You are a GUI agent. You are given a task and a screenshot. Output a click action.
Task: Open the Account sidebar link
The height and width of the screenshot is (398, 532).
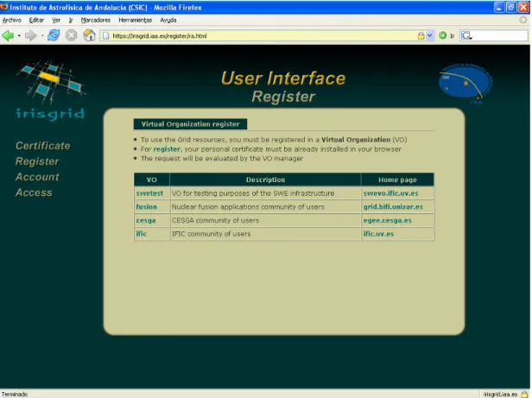click(x=37, y=177)
